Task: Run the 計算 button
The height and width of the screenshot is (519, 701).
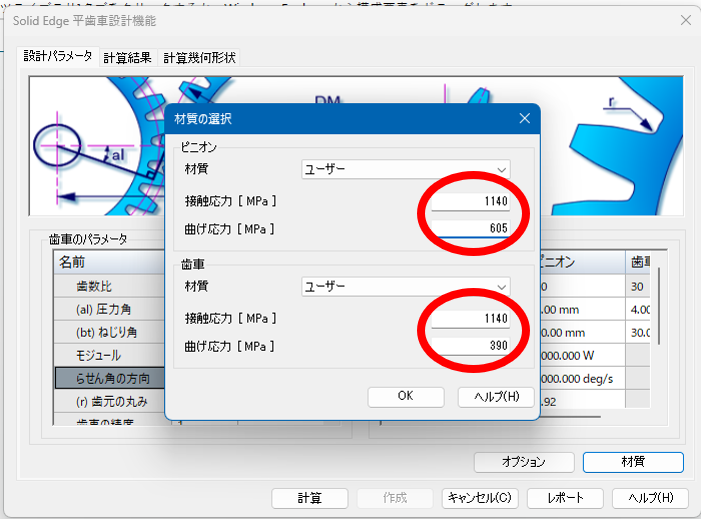Action: pos(309,498)
